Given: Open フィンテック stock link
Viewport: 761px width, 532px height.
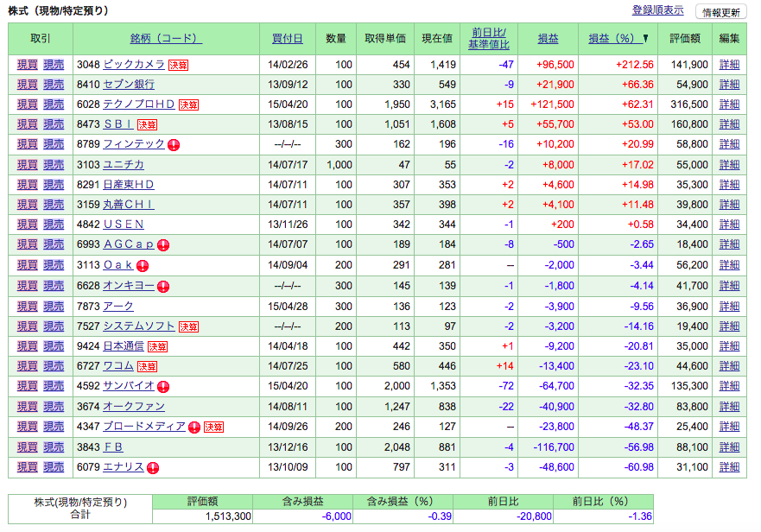Looking at the screenshot, I should [134, 144].
